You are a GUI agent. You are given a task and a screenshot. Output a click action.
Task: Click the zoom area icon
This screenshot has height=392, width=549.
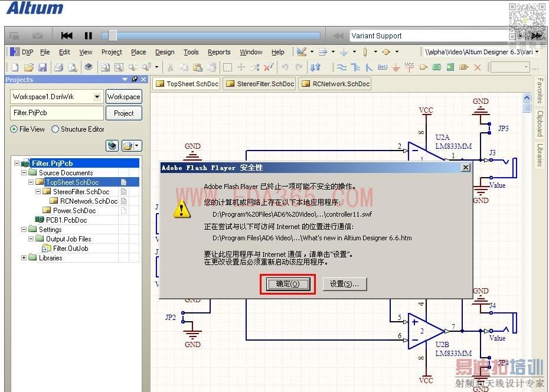tap(119, 67)
